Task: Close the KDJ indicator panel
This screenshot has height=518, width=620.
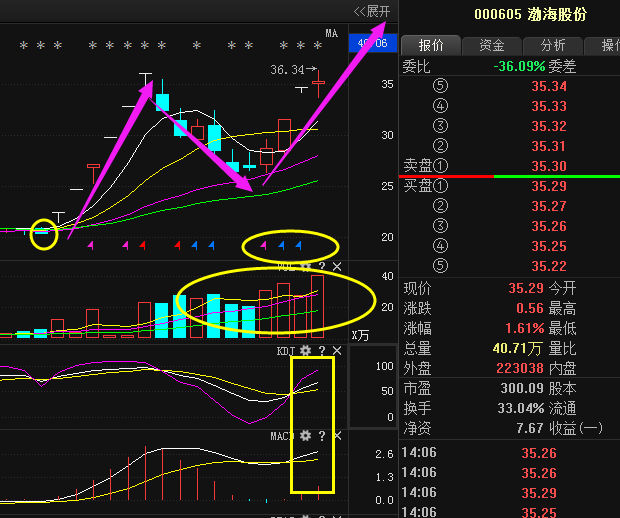Action: click(x=337, y=351)
